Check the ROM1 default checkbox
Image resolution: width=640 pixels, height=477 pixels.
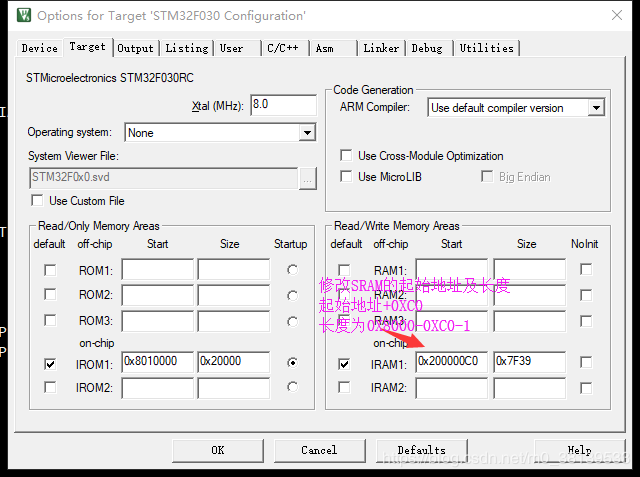(50, 270)
